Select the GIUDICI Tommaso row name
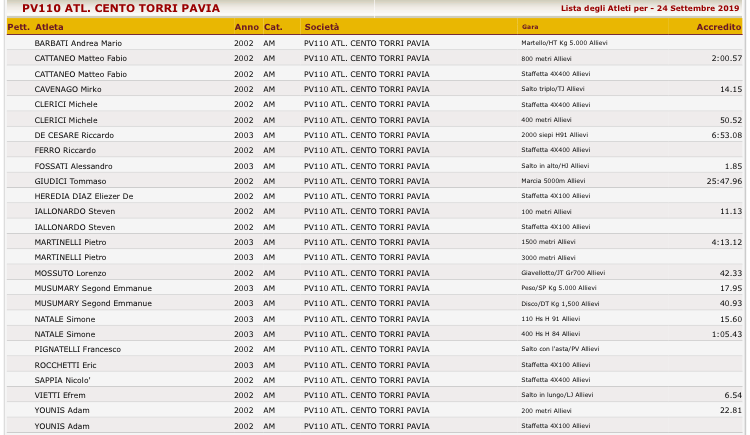The image size is (750, 435). click(x=70, y=181)
